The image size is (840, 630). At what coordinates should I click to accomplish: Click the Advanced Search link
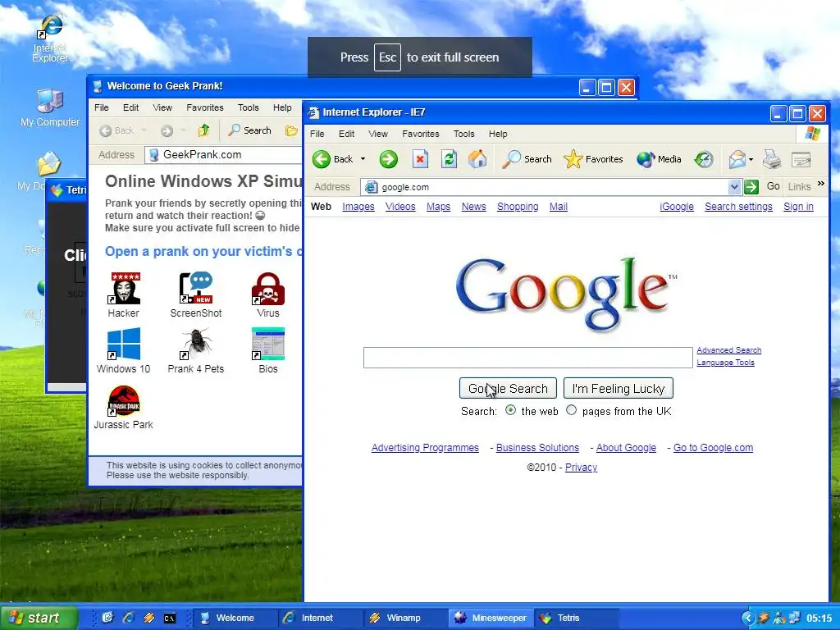click(x=728, y=349)
